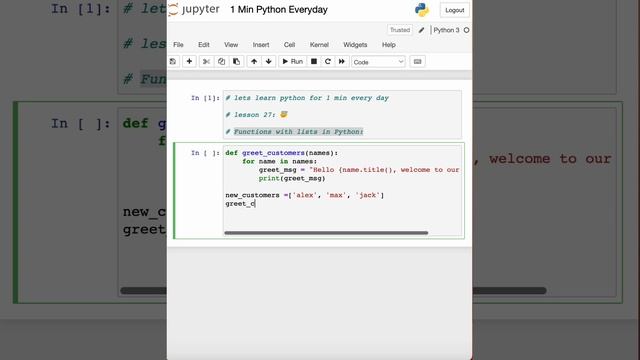
Task: Click the 'lets learn python' comment line
Action: (x=307, y=98)
